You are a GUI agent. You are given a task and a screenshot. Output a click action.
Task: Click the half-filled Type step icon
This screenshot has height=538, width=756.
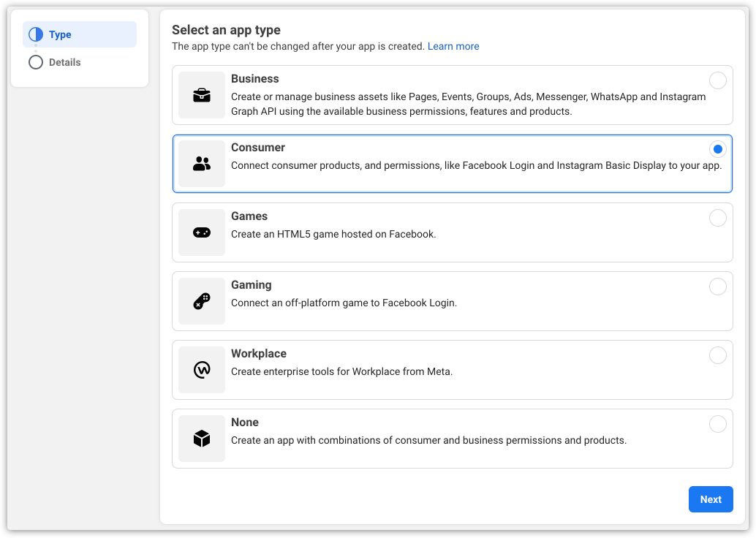coord(36,34)
